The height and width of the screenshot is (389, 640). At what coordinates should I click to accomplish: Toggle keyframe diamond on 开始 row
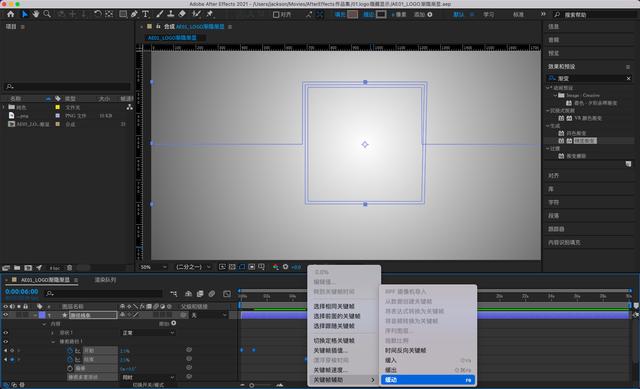point(12,351)
